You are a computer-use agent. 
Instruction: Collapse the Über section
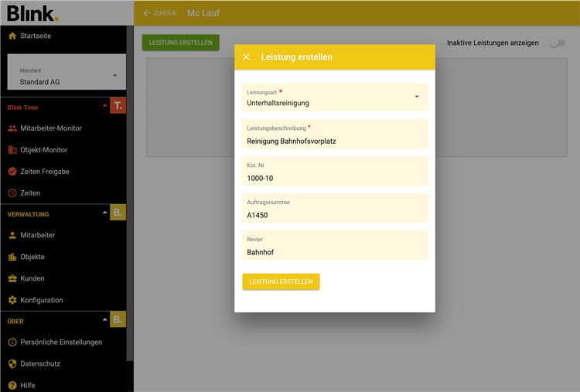[x=105, y=319]
